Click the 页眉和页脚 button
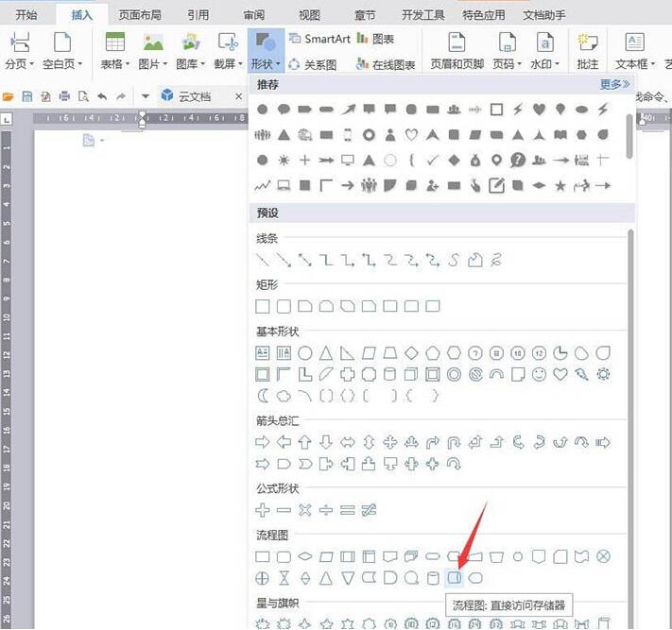Viewport: 672px width, 630px height. pyautogui.click(x=457, y=49)
